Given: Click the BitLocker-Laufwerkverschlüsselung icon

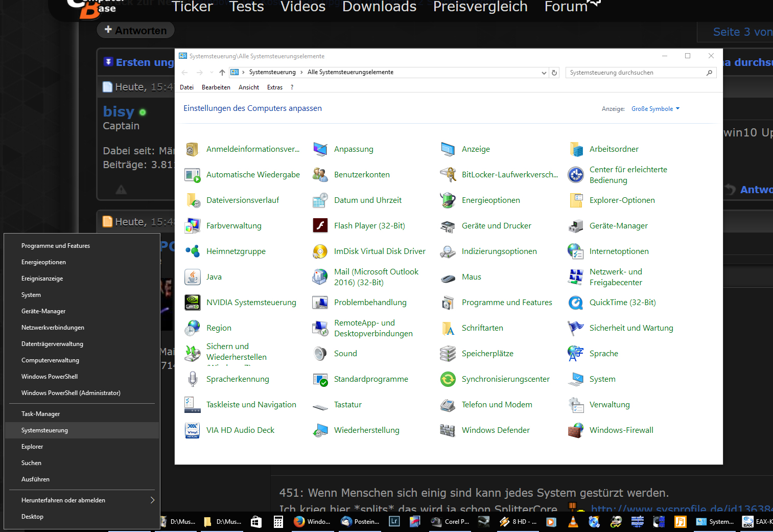Looking at the screenshot, I should click(448, 175).
